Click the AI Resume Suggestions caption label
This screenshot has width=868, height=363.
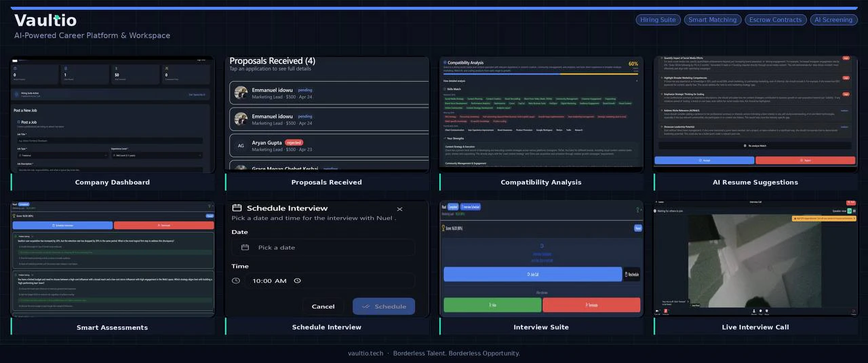pos(755,183)
